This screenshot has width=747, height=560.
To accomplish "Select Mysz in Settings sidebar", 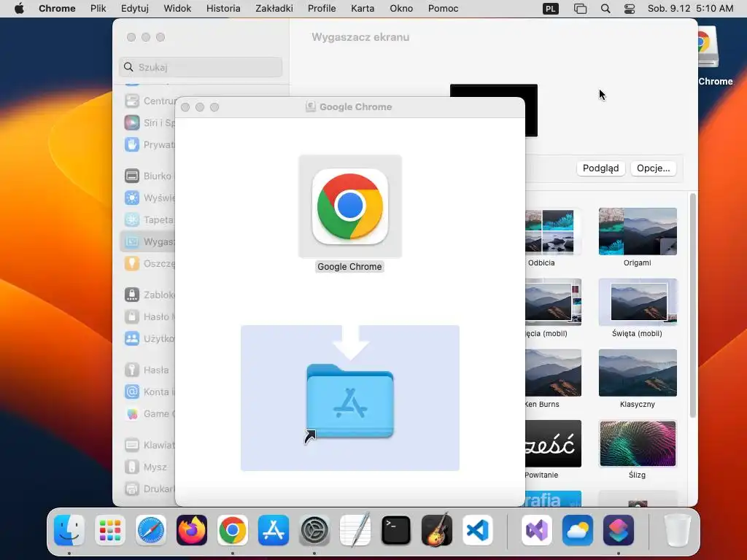I will 149,467.
